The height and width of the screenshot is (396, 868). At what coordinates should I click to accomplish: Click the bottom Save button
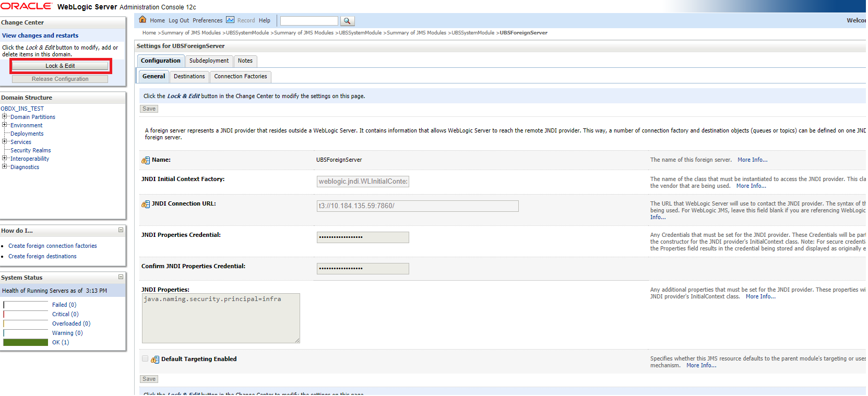tap(149, 379)
